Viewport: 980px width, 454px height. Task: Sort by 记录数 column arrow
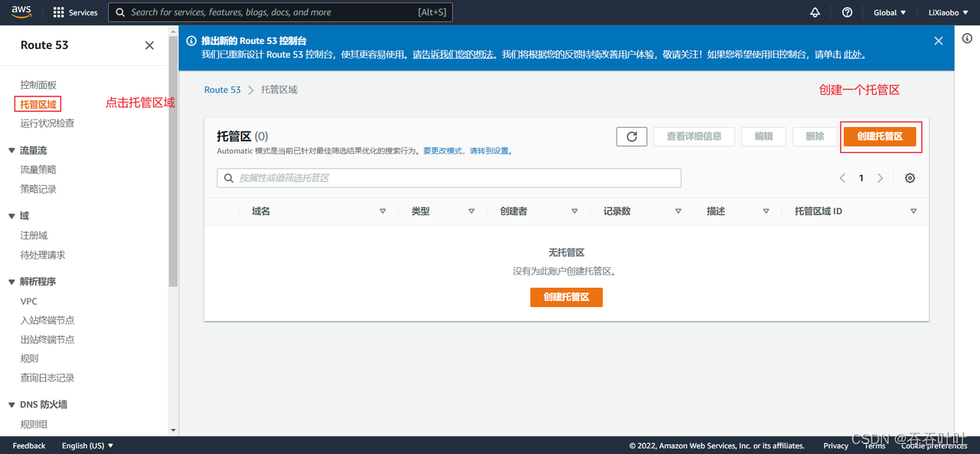click(678, 211)
